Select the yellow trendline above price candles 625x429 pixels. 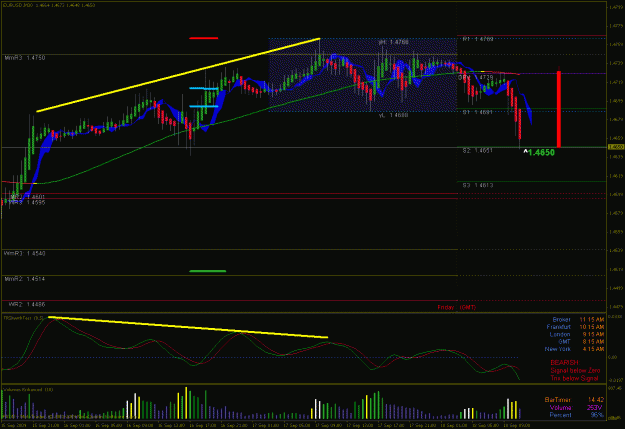[178, 75]
